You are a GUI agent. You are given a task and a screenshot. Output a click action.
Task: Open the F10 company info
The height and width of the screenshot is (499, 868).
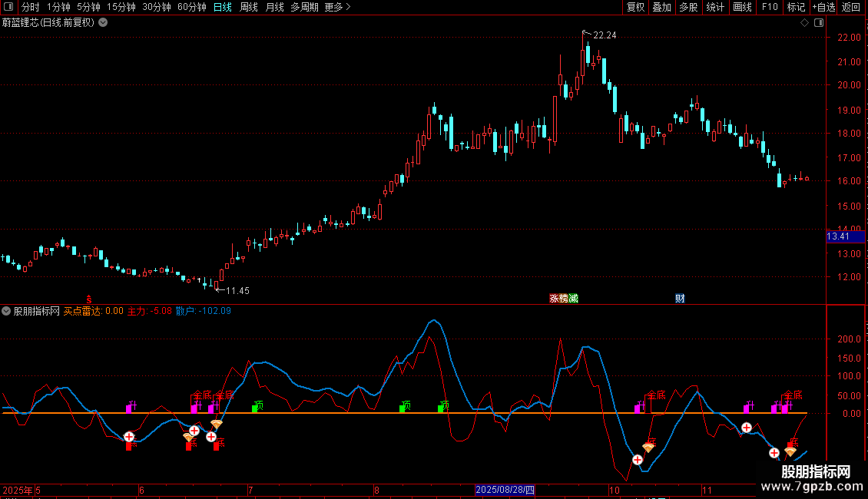[x=770, y=7]
